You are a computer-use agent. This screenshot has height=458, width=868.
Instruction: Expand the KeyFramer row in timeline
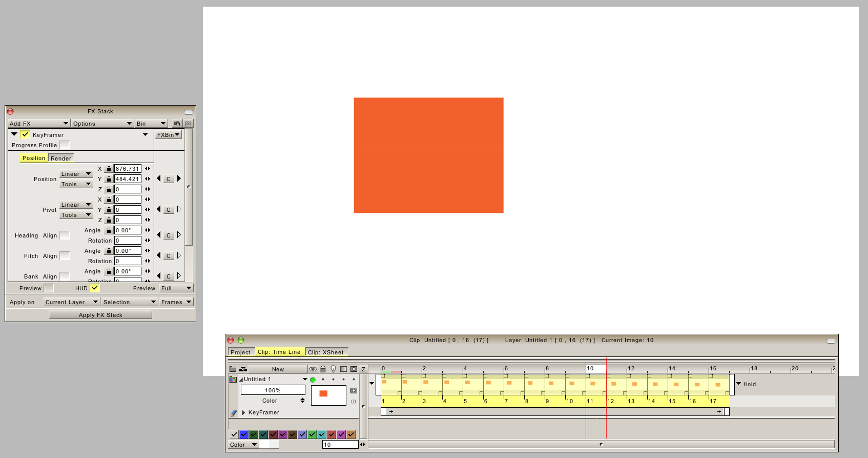click(x=243, y=412)
